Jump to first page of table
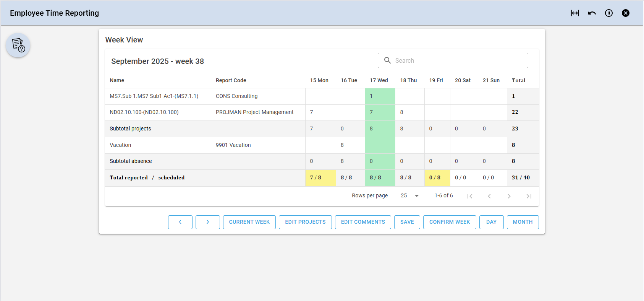The width and height of the screenshot is (644, 301). click(470, 196)
